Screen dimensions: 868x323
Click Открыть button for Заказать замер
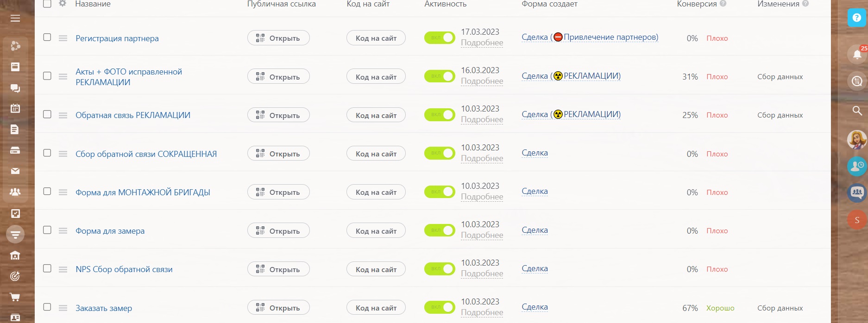(278, 308)
